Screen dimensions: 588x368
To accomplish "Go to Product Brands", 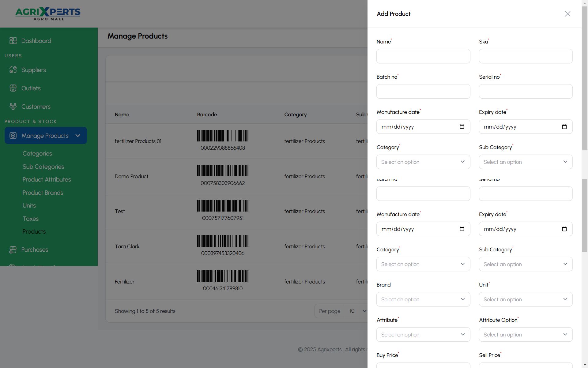I will [x=43, y=193].
